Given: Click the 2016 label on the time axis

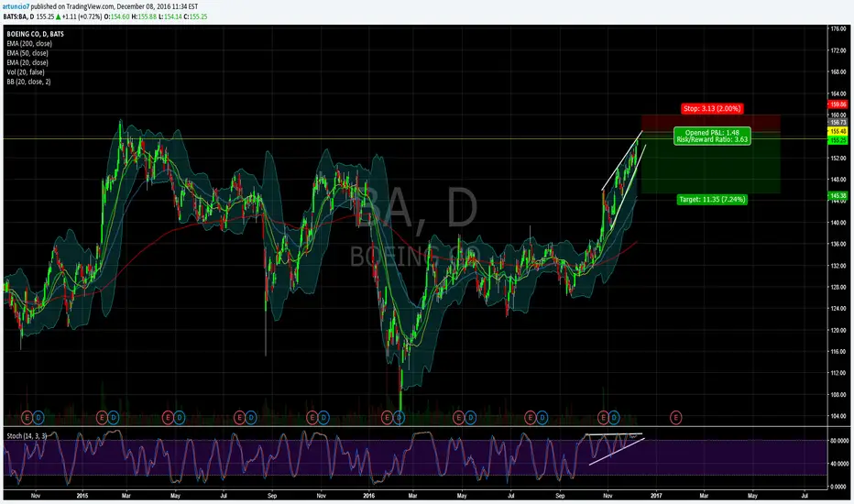Looking at the screenshot, I should pyautogui.click(x=368, y=496).
